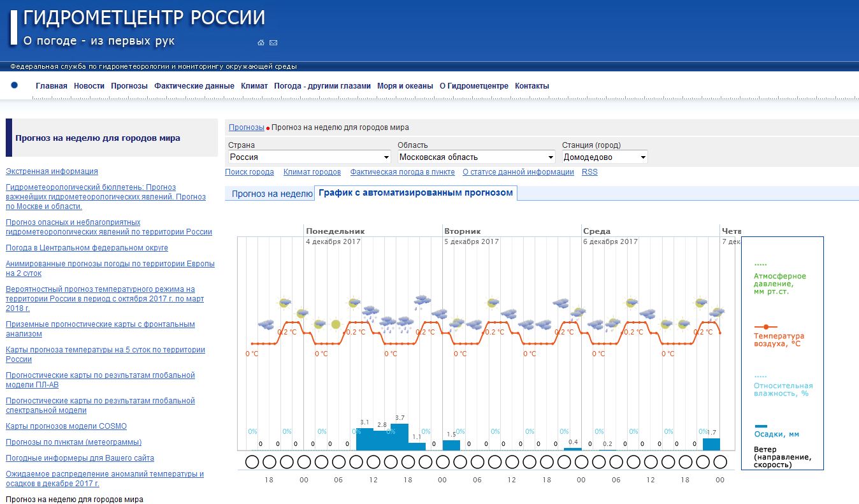Follow the Климат городов link

(312, 172)
